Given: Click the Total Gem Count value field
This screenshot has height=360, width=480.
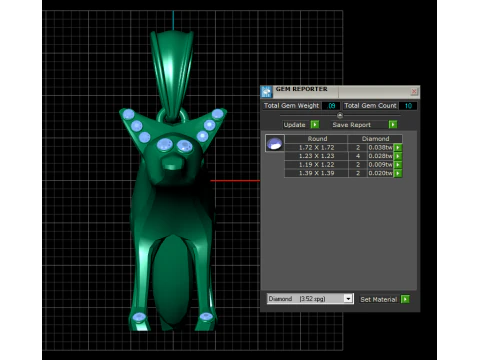Looking at the screenshot, I should tap(408, 106).
